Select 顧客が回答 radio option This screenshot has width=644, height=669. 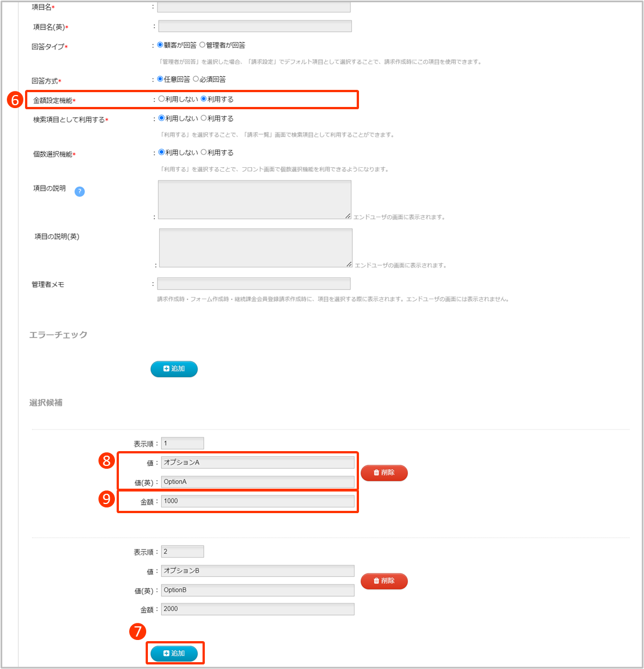160,46
